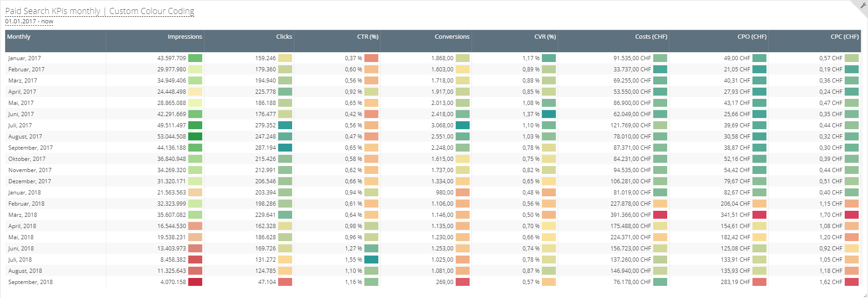Click the 1,37 % CVR value

(531, 114)
